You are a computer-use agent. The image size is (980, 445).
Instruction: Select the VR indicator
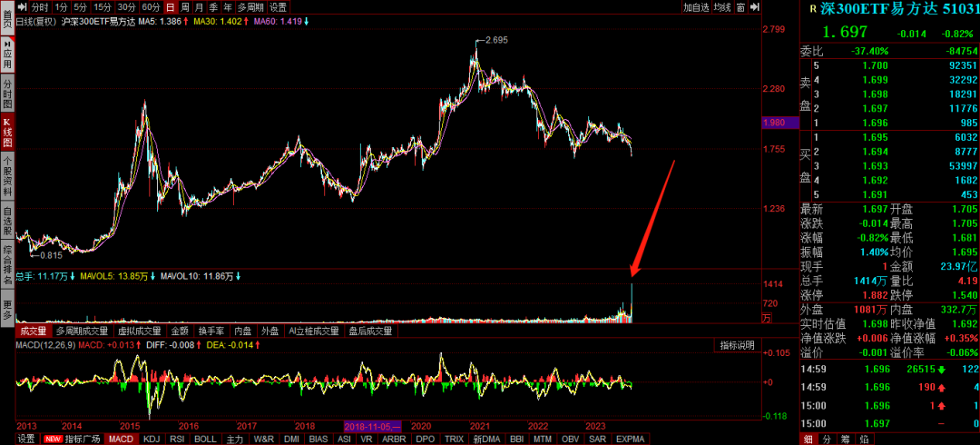[x=367, y=440]
